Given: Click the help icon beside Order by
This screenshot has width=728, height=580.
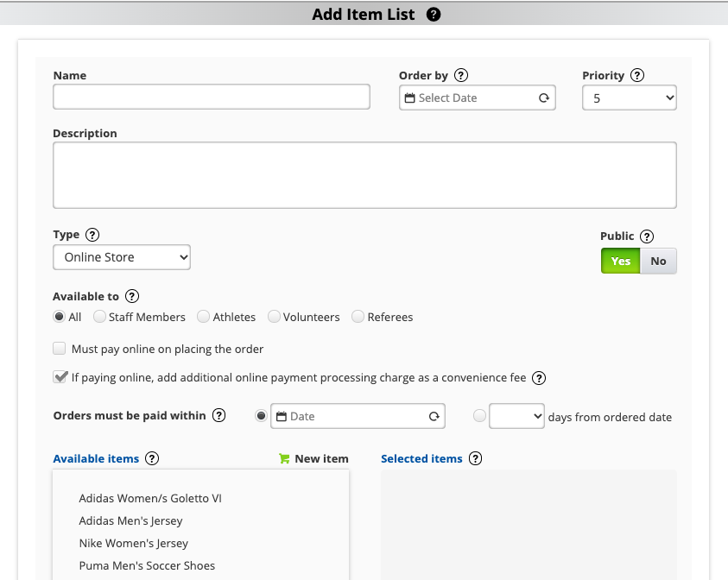Looking at the screenshot, I should tap(463, 75).
